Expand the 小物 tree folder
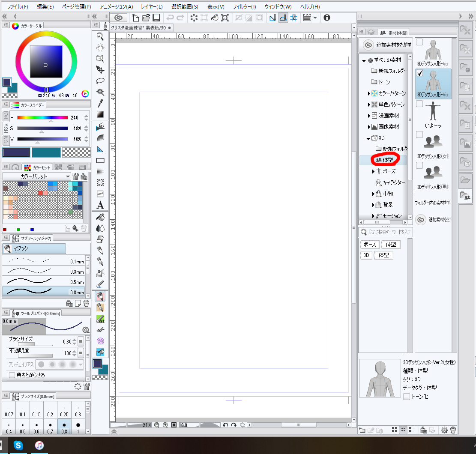 click(373, 194)
